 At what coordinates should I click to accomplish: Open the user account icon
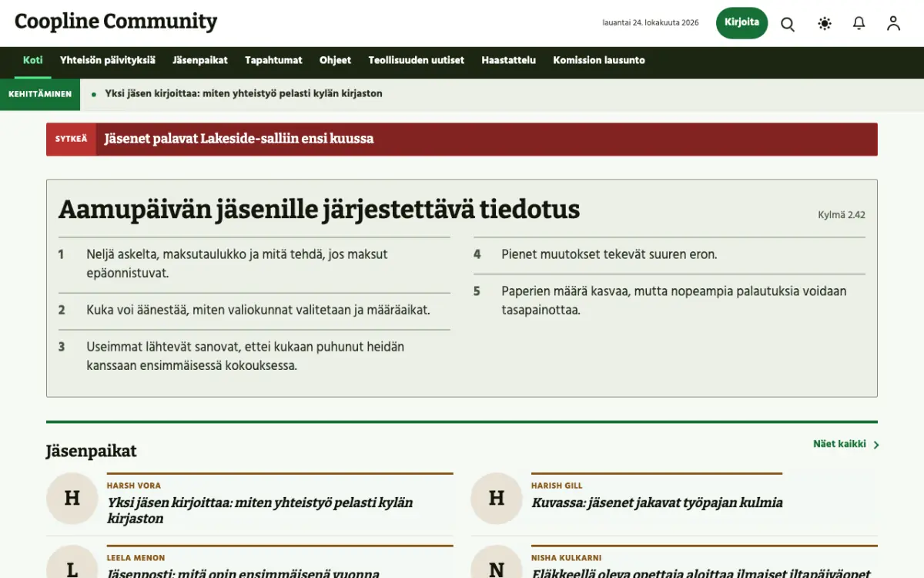[893, 24]
